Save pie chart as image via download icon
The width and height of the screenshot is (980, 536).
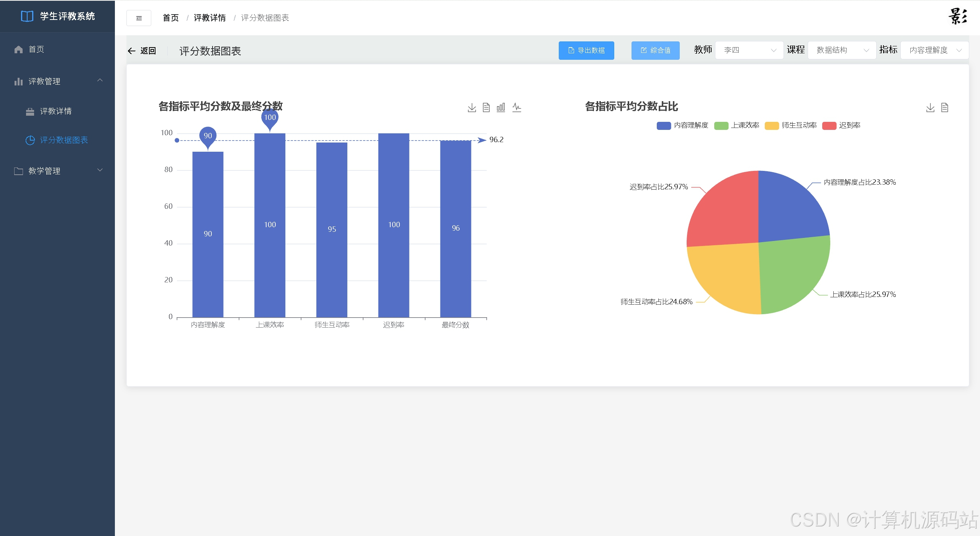930,107
